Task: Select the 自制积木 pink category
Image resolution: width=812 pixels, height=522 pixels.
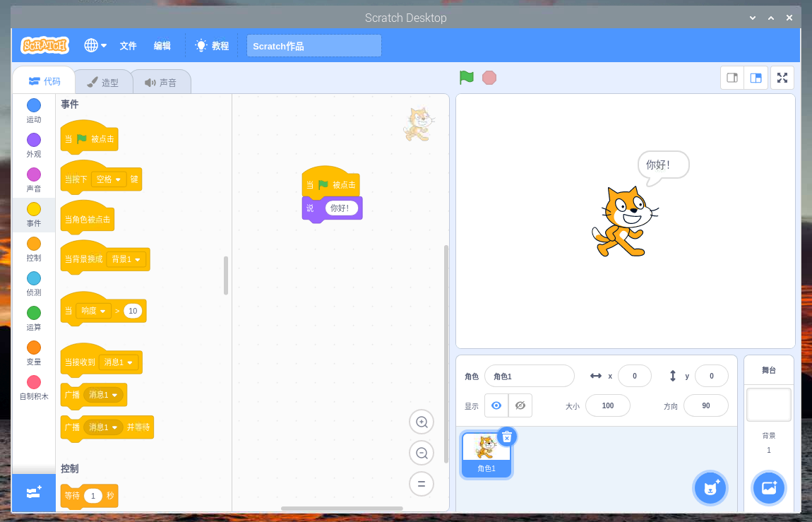Action: coord(34,388)
